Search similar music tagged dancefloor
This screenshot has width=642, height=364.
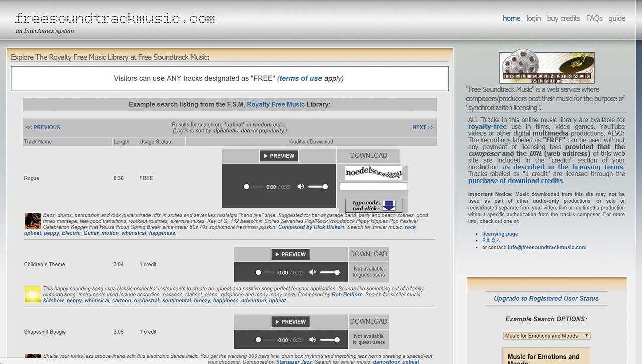click(x=386, y=362)
